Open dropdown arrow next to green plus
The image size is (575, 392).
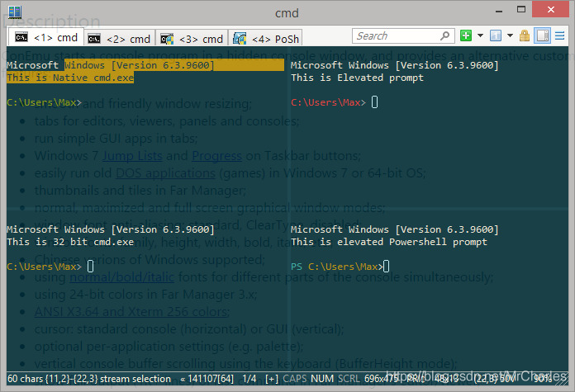click(480, 35)
